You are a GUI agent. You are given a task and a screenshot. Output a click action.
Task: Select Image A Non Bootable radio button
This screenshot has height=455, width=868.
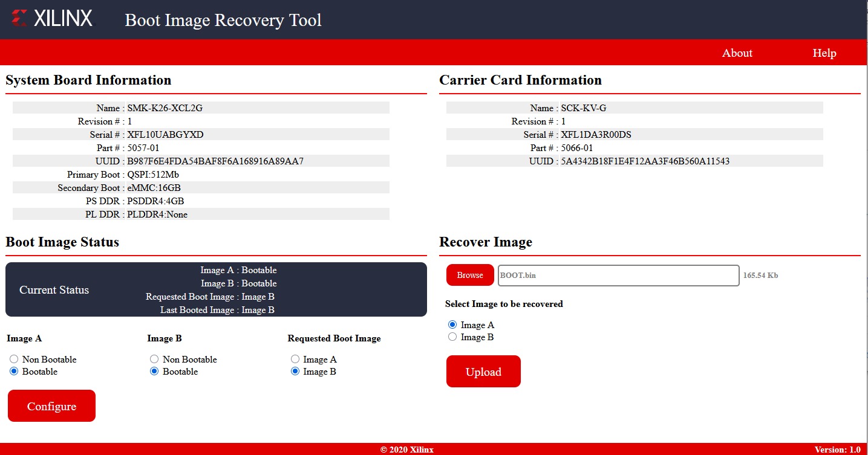14,360
